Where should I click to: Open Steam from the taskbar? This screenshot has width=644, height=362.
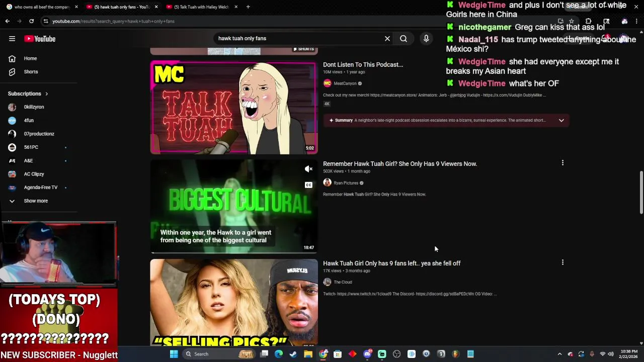click(293, 354)
